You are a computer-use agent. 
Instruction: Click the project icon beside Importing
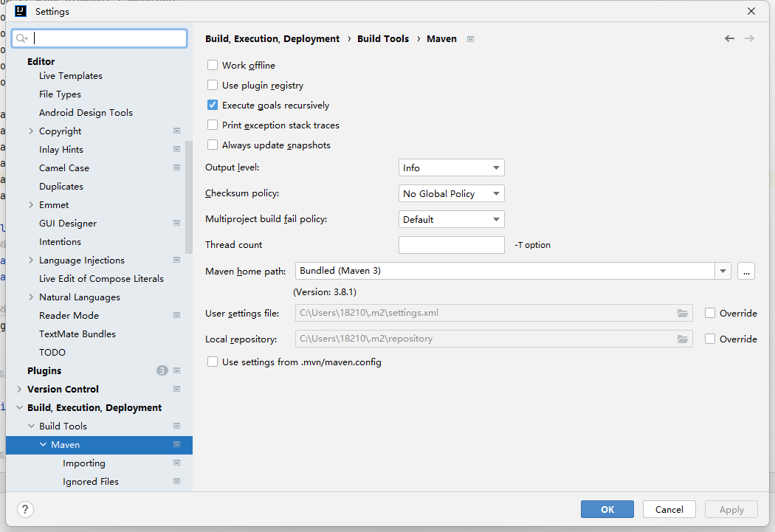[176, 463]
